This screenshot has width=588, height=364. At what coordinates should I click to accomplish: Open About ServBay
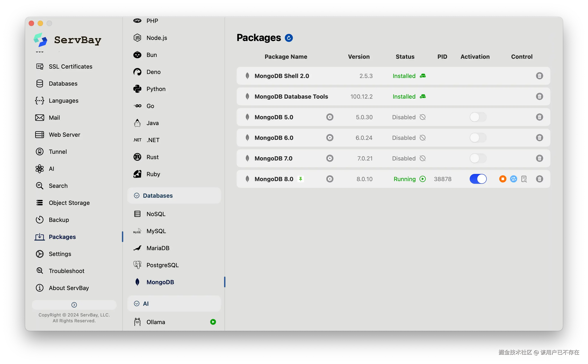pyautogui.click(x=69, y=288)
